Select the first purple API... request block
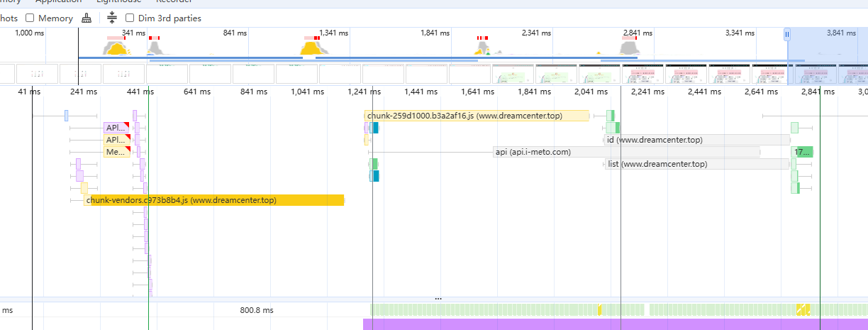This screenshot has height=330, width=868. coord(116,128)
